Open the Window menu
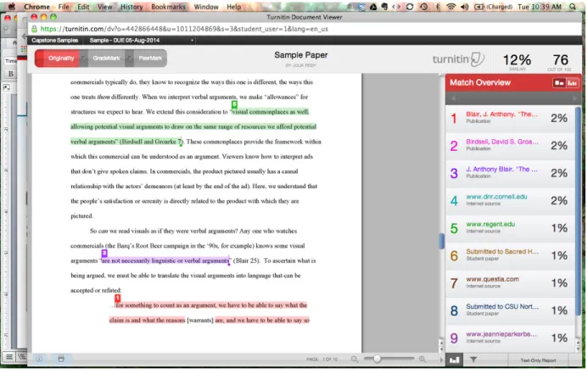Screen dimensions: 588x369 206,7
